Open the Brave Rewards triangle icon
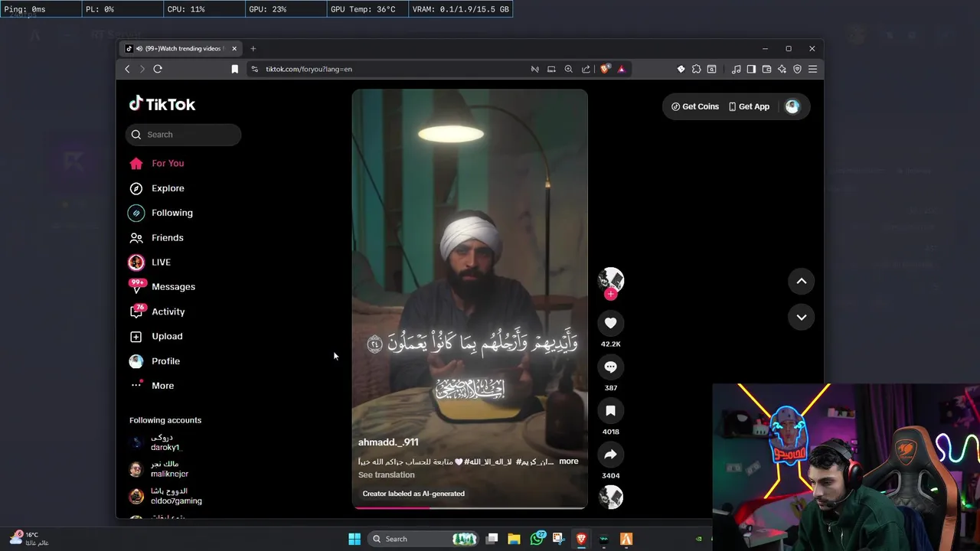Screen dimensions: 980x551 (621, 69)
